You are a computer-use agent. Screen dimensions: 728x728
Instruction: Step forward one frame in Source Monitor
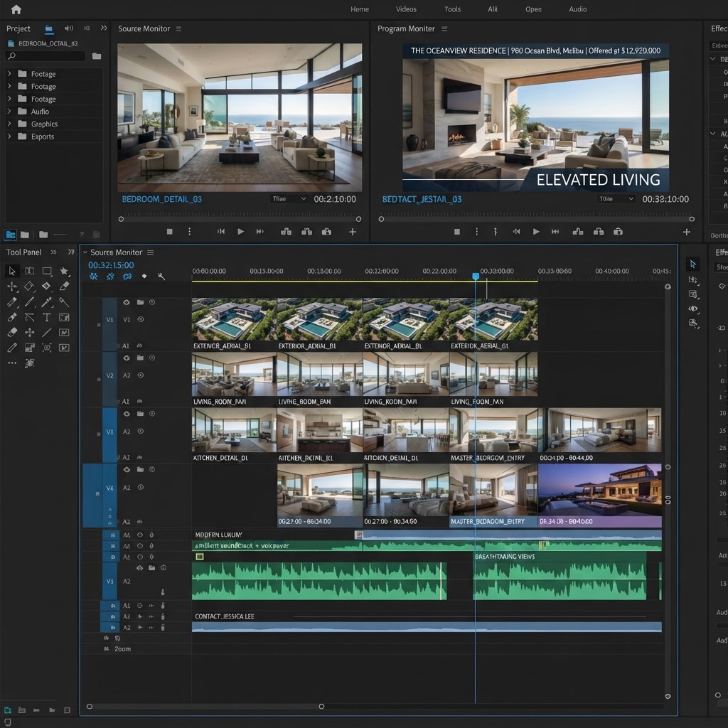tap(260, 231)
